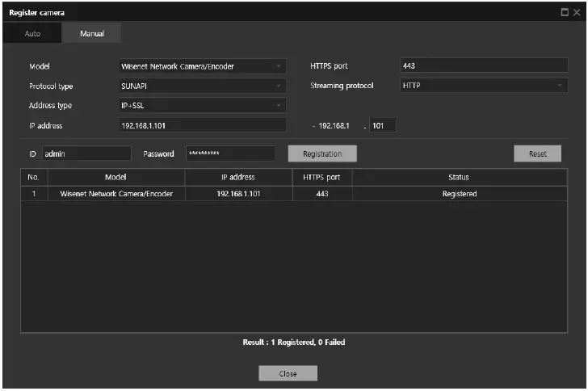Click the 192.168.1 range prefix text
The width and height of the screenshot is (588, 391).
(334, 126)
